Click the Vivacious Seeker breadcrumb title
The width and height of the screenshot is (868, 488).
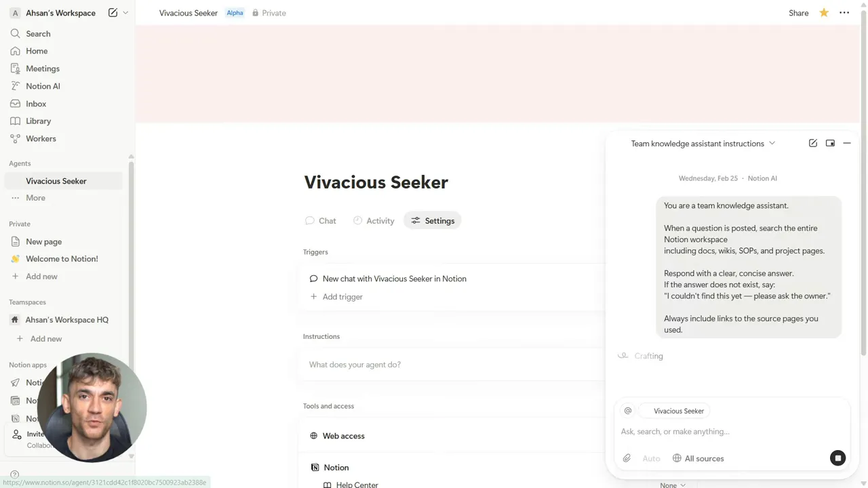click(x=189, y=13)
